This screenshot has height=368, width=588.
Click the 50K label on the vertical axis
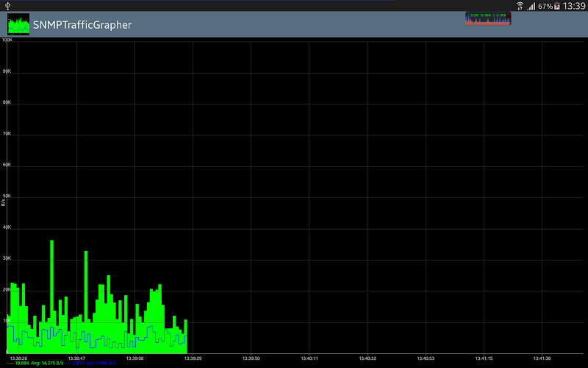[x=7, y=197]
